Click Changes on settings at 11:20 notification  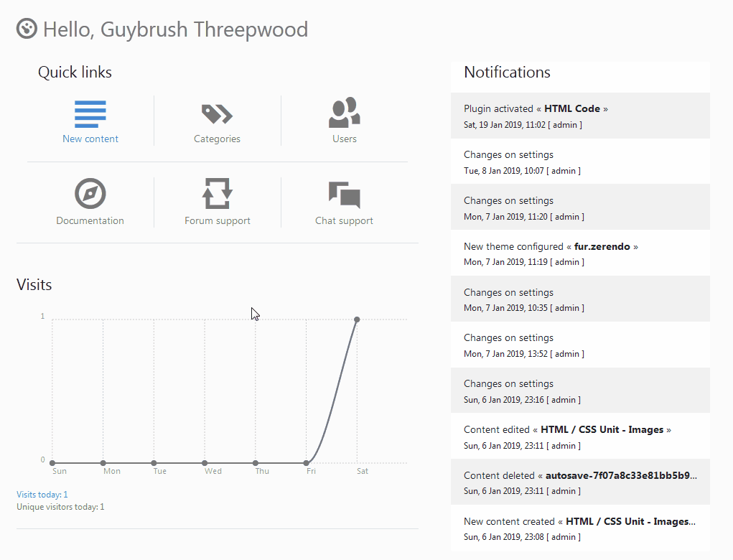(x=580, y=207)
